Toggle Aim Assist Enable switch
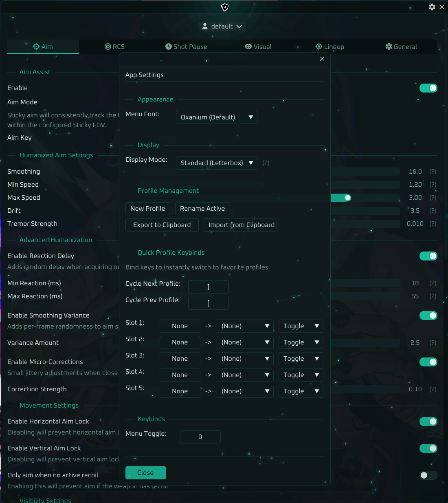The image size is (448, 503). point(428,88)
